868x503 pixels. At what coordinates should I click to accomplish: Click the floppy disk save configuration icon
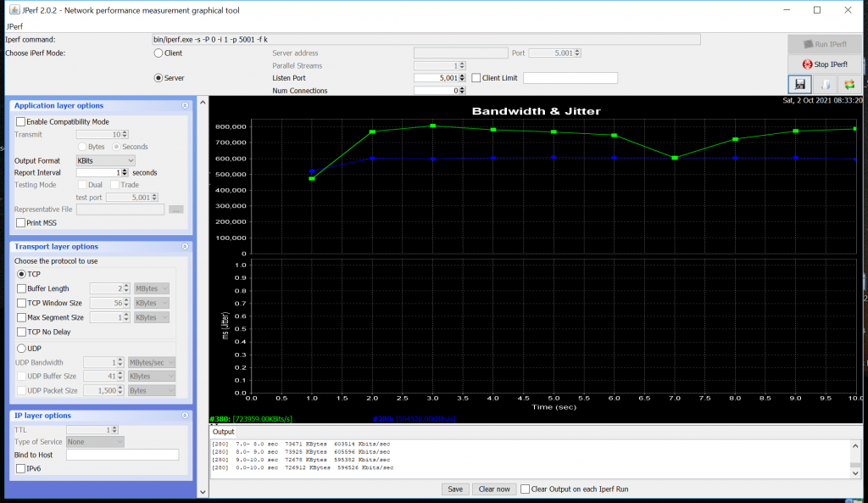tap(800, 84)
